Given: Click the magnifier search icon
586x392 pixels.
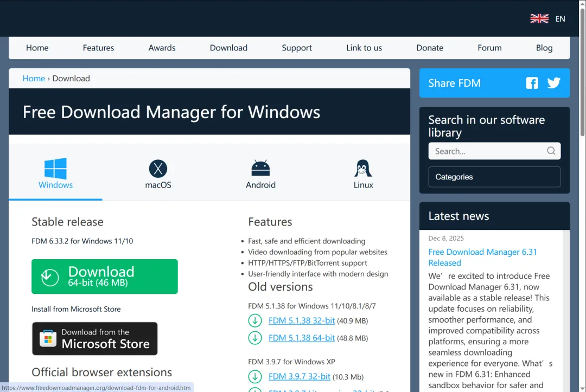Looking at the screenshot, I should pos(551,151).
